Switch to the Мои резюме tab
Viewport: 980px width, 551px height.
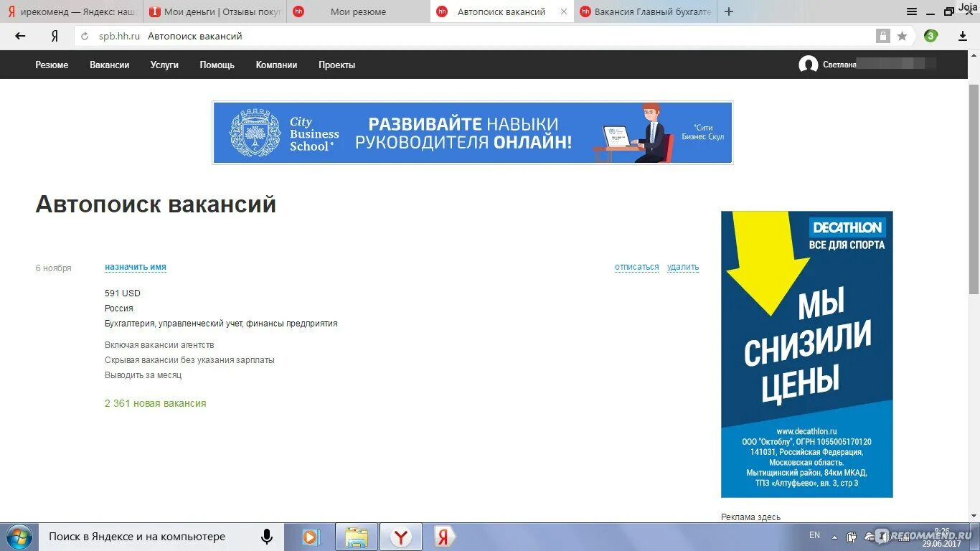358,11
